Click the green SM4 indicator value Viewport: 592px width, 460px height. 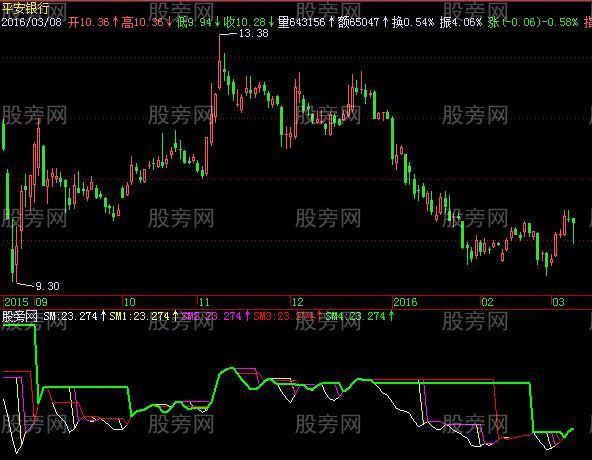point(356,316)
